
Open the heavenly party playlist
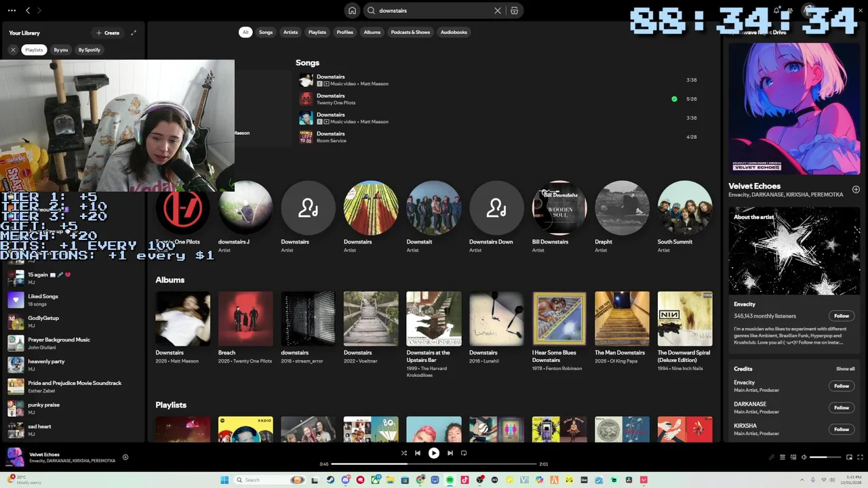tap(73, 365)
